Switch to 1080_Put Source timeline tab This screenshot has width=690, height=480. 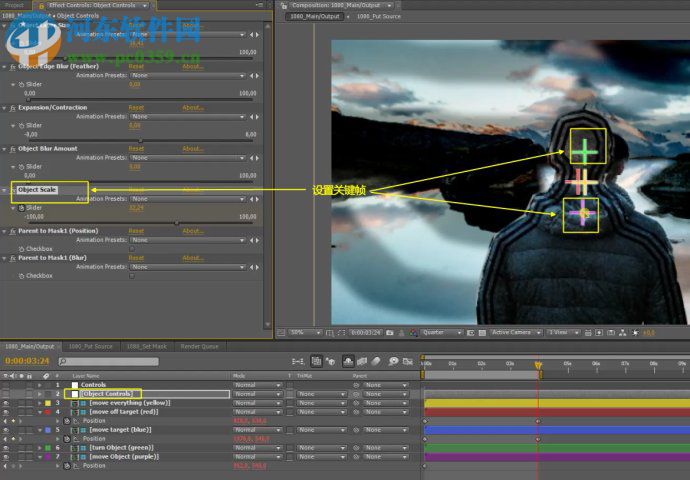point(91,347)
